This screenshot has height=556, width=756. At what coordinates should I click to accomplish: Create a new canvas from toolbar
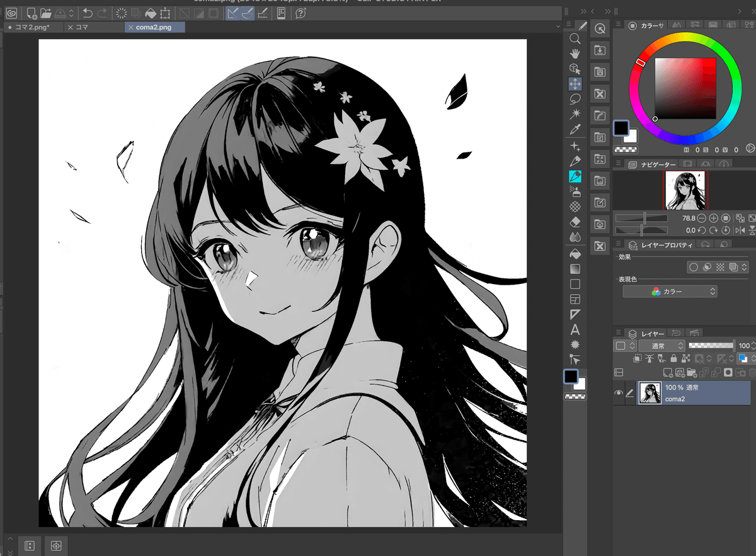tap(31, 13)
